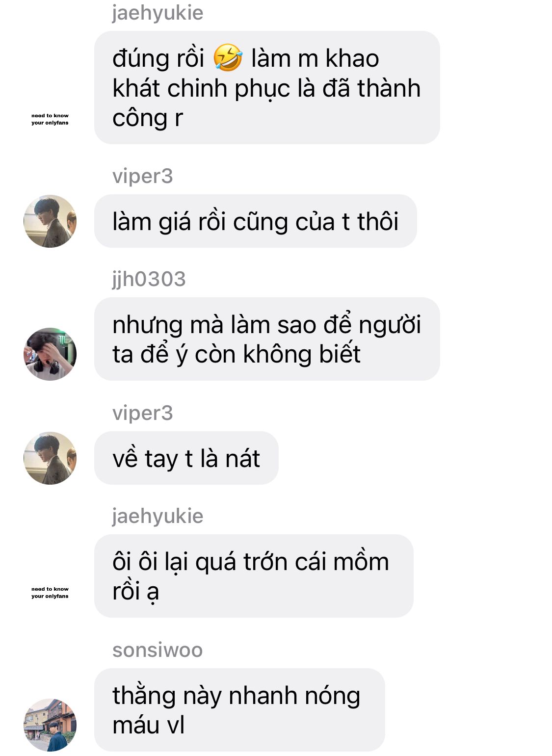Image resolution: width=552 pixels, height=756 pixels.
Task: Select message 'nhưng mà làm sao để người ta'
Action: pos(267,339)
